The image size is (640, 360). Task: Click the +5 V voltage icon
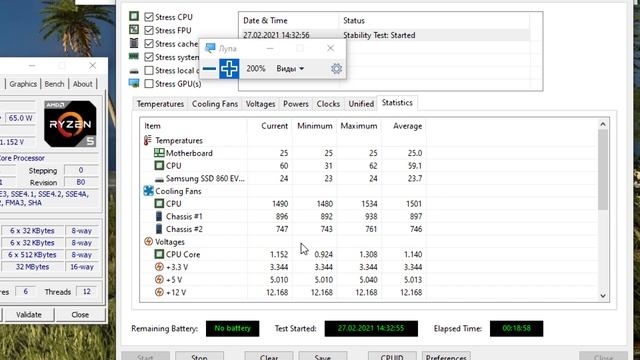[159, 280]
